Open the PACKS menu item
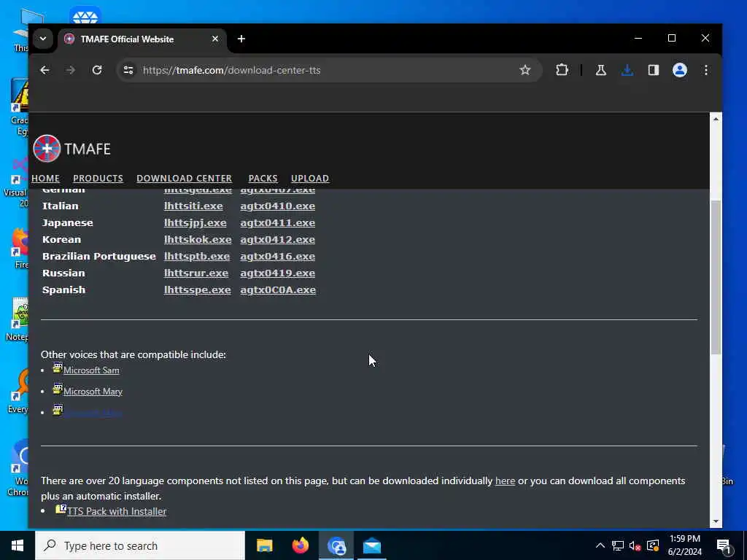Viewport: 747px width, 560px height. 263,178
